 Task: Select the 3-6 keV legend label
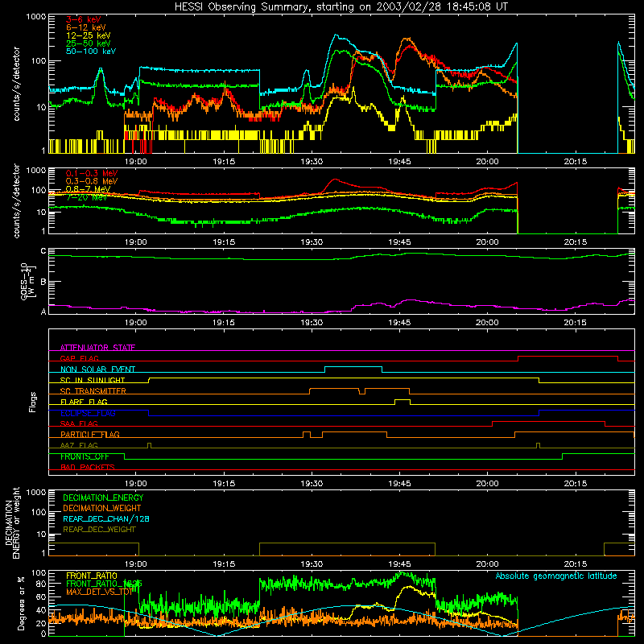(x=83, y=19)
